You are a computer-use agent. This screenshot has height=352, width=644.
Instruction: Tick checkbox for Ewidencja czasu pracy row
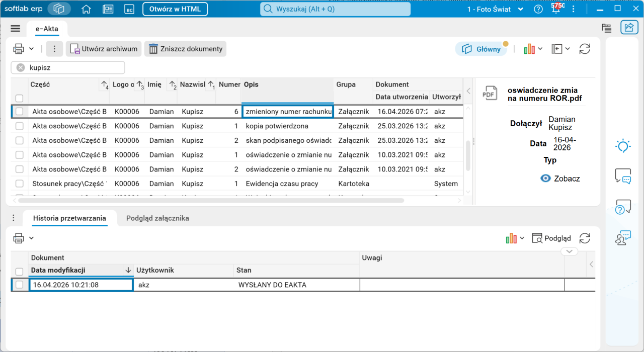coord(20,184)
